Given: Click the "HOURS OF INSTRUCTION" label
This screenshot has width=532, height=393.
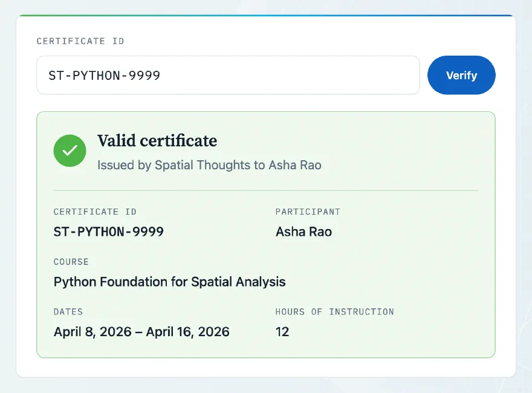Looking at the screenshot, I should pyautogui.click(x=334, y=311).
